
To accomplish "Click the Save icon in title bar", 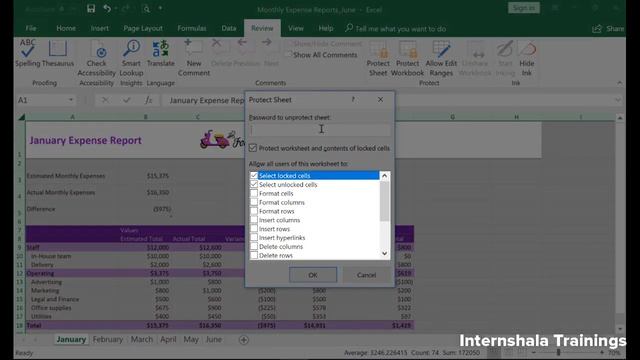I will coord(91,9).
